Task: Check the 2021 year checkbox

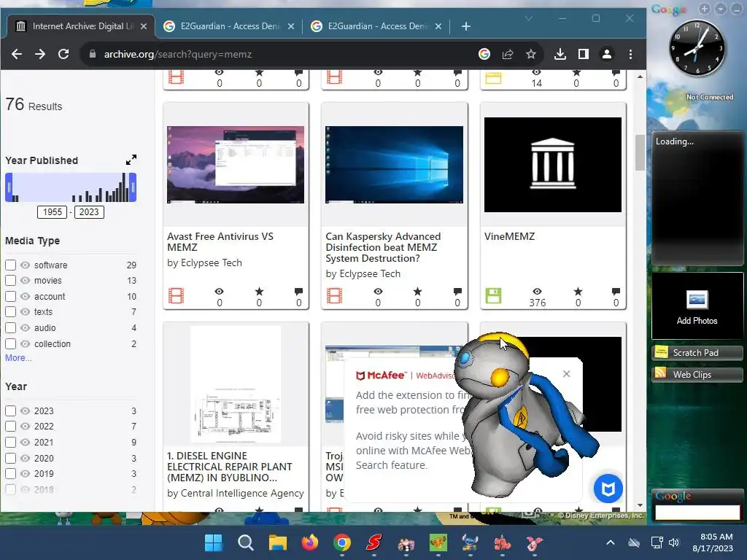Action: [10, 442]
